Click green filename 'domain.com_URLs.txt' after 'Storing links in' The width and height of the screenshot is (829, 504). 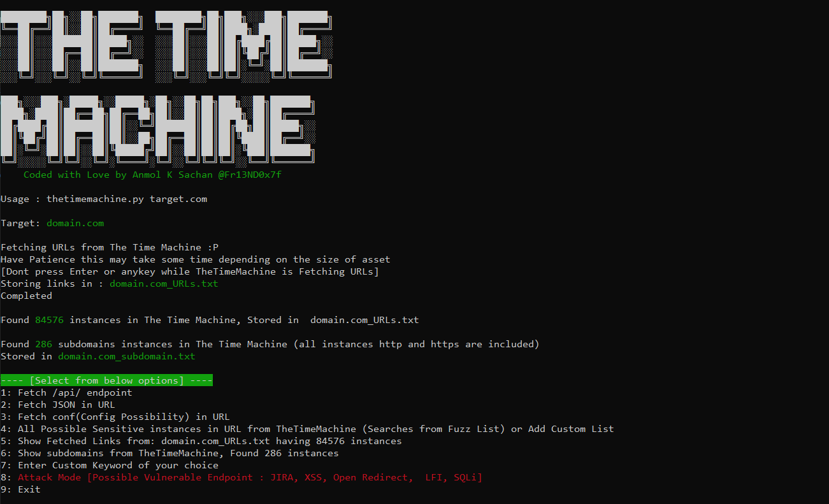tap(164, 284)
